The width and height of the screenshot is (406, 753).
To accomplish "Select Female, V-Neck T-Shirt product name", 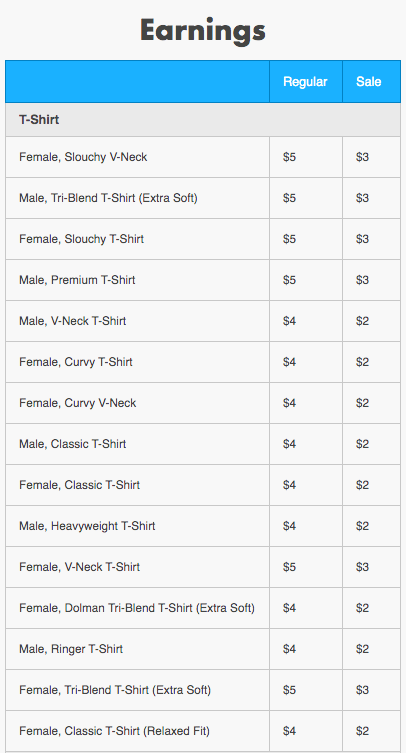I will click(79, 567).
